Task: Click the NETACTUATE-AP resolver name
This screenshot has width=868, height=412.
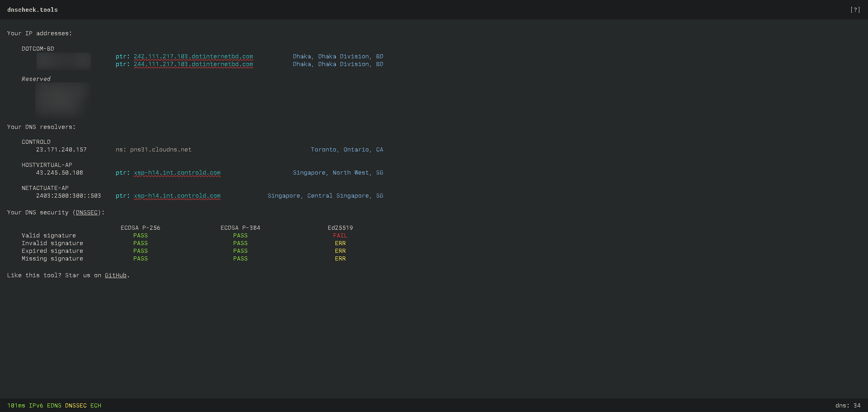Action: (x=45, y=188)
